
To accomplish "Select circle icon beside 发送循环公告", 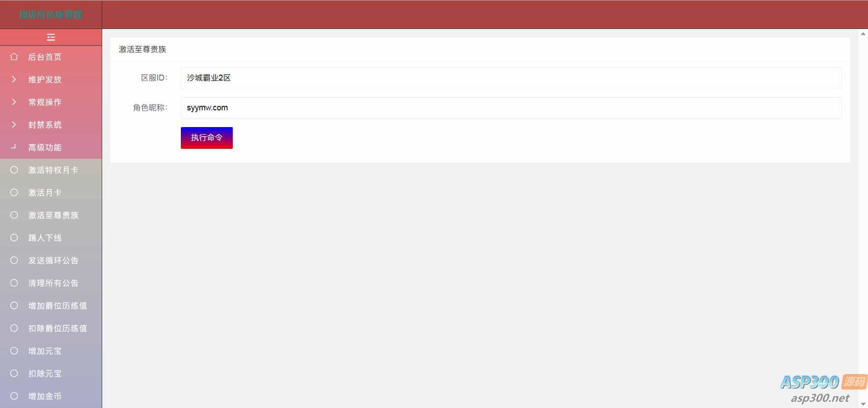I will pyautogui.click(x=14, y=260).
